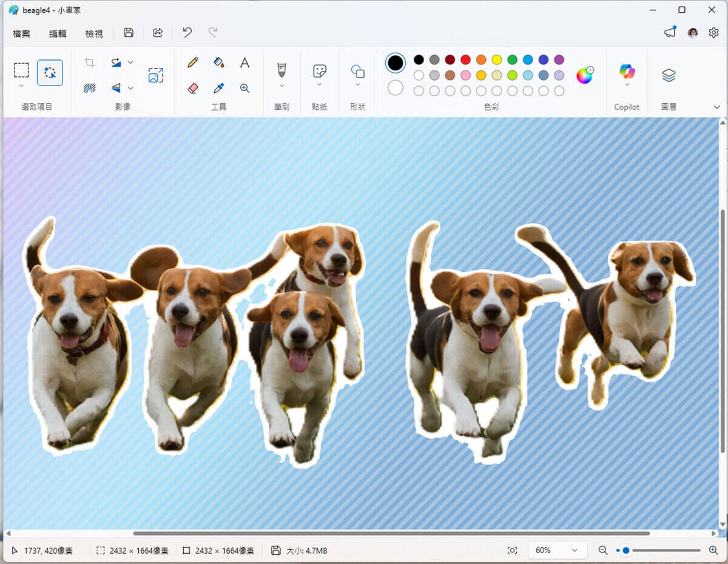Choose the red color swatch
This screenshot has width=728, height=564.
click(465, 59)
